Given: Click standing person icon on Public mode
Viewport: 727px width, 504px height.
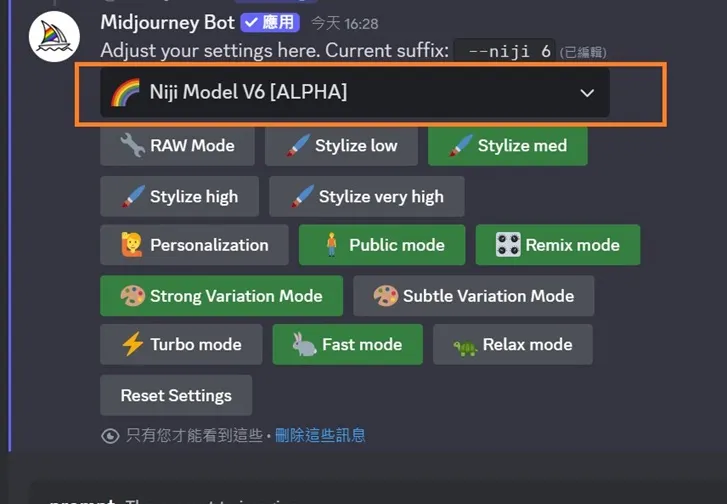Looking at the screenshot, I should tap(331, 245).
